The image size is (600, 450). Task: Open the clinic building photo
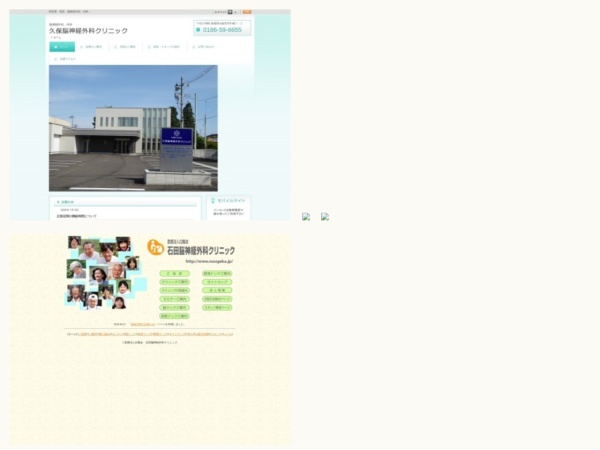[133, 128]
